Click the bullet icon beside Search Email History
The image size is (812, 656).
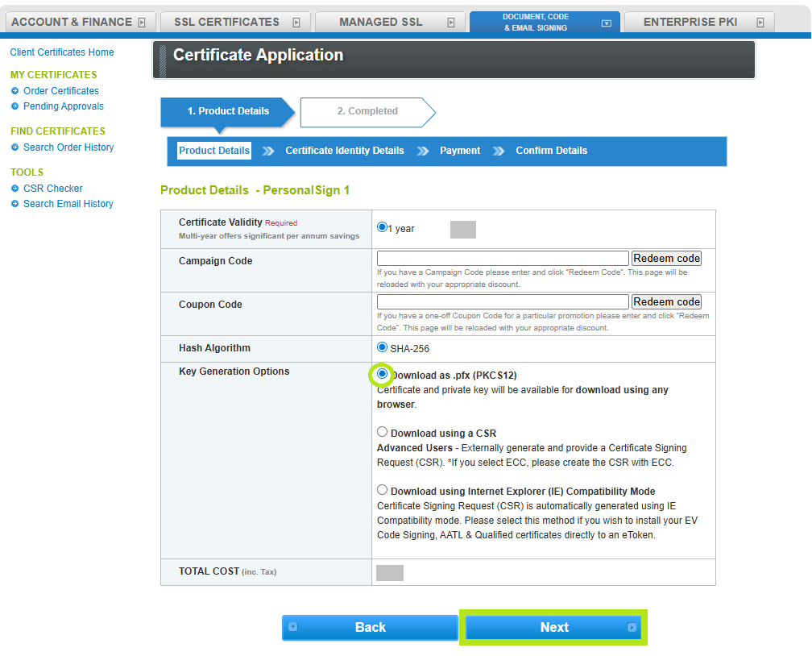[x=14, y=204]
